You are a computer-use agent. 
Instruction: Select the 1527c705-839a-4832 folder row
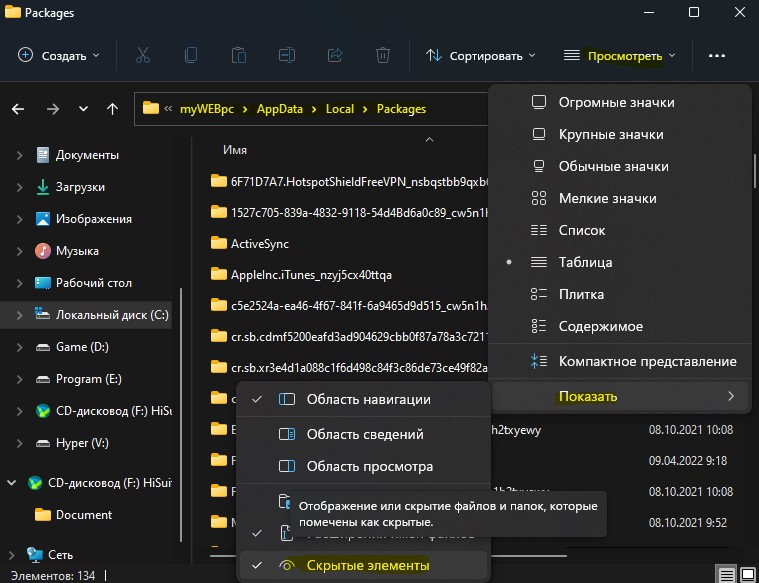click(x=349, y=212)
